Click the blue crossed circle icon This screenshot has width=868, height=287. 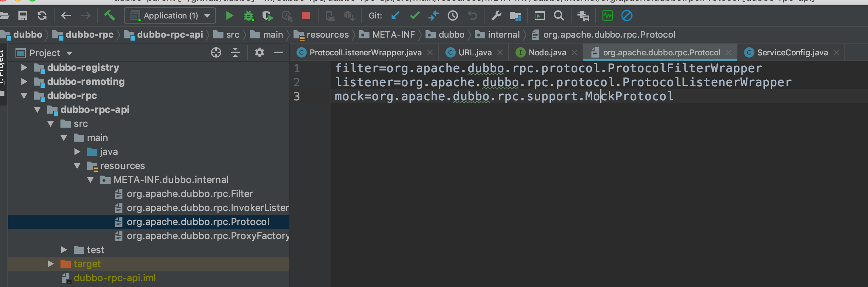click(627, 15)
